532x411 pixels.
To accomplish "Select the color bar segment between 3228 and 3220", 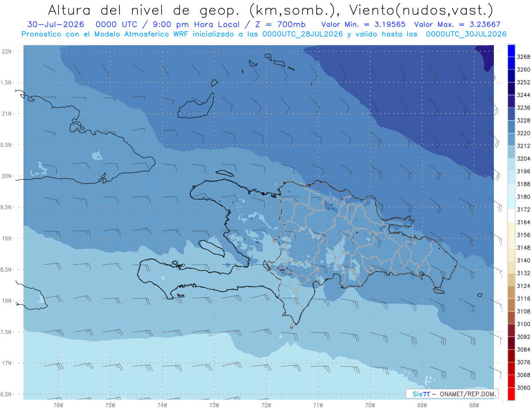I will pyautogui.click(x=511, y=126).
